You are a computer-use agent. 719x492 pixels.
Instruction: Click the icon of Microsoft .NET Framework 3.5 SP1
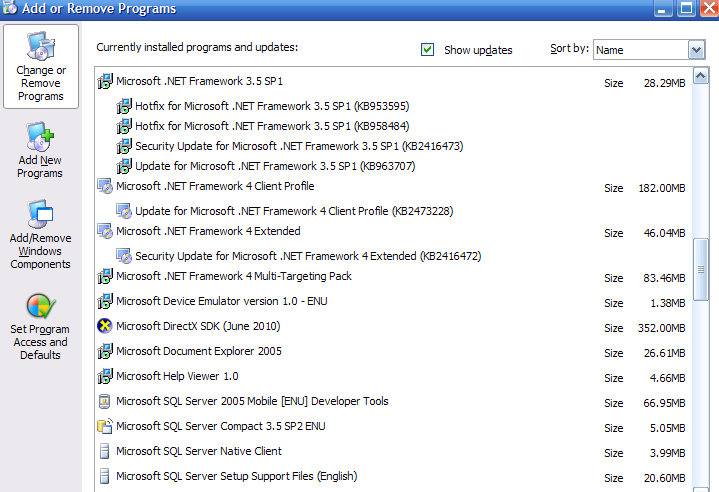(x=105, y=81)
